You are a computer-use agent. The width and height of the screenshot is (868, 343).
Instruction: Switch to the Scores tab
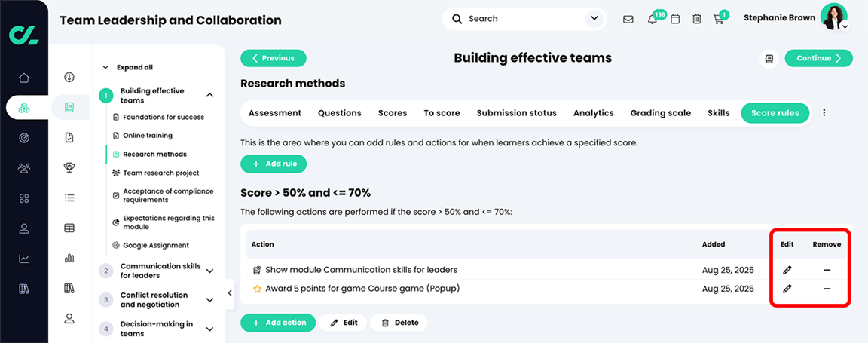(393, 113)
